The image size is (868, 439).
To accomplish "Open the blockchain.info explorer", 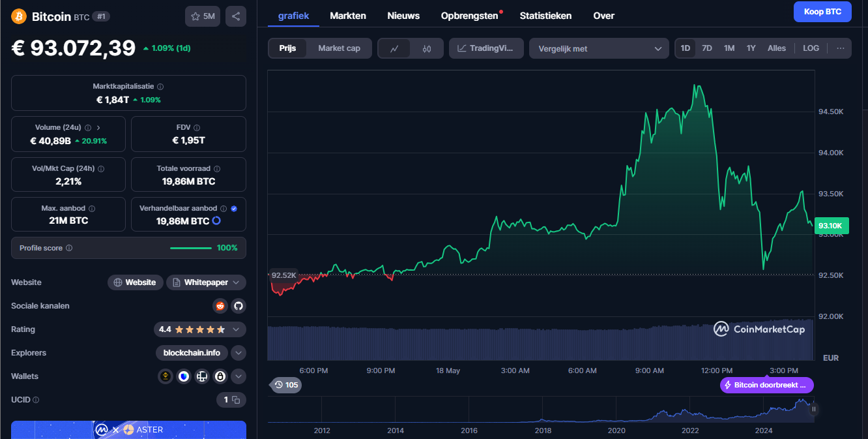I will coord(192,353).
